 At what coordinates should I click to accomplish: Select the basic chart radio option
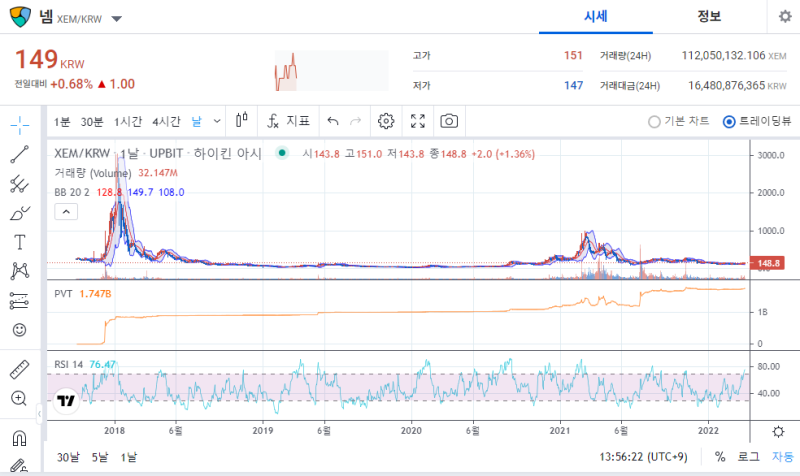tap(654, 121)
